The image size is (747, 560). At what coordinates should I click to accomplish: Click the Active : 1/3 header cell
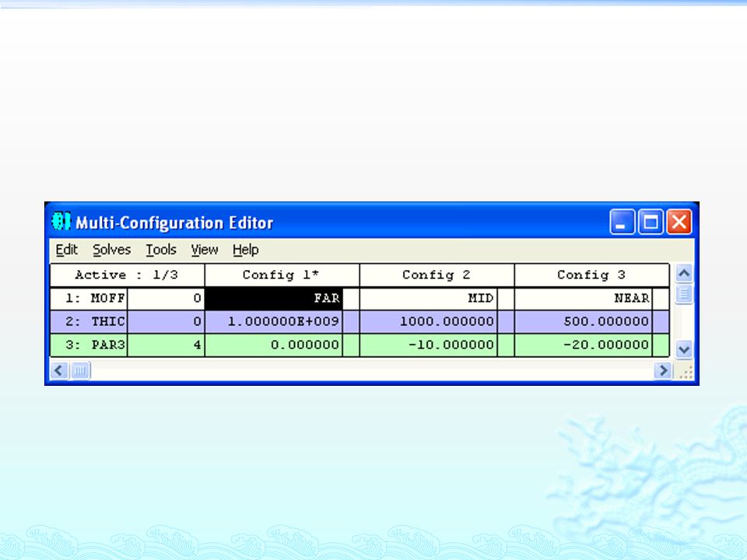(x=127, y=275)
